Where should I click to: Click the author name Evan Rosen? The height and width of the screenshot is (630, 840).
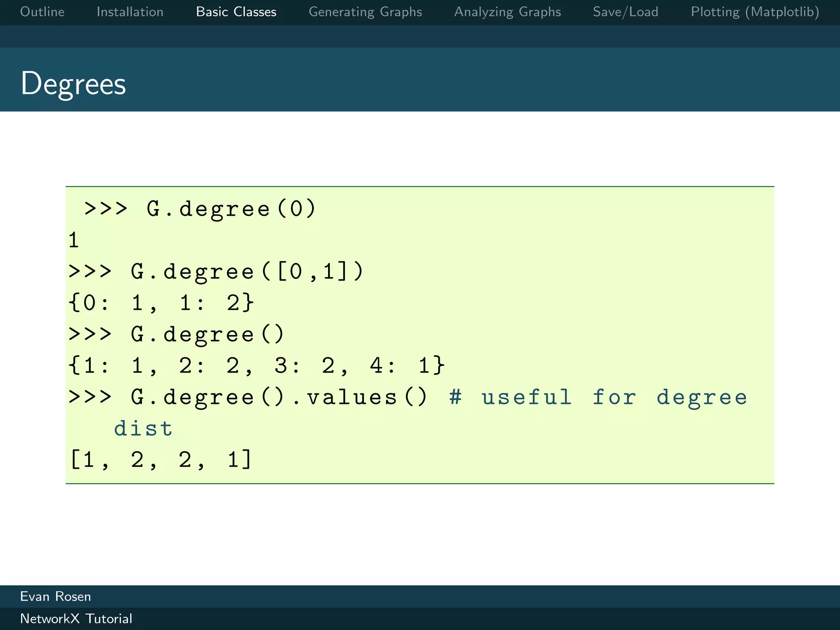(55, 596)
